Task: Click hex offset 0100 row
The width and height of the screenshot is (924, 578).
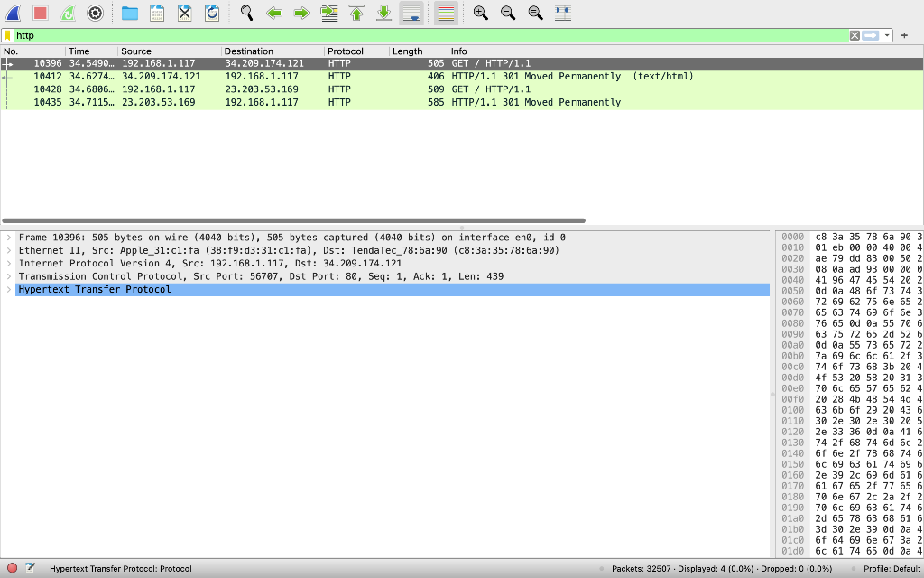Action: 792,410
